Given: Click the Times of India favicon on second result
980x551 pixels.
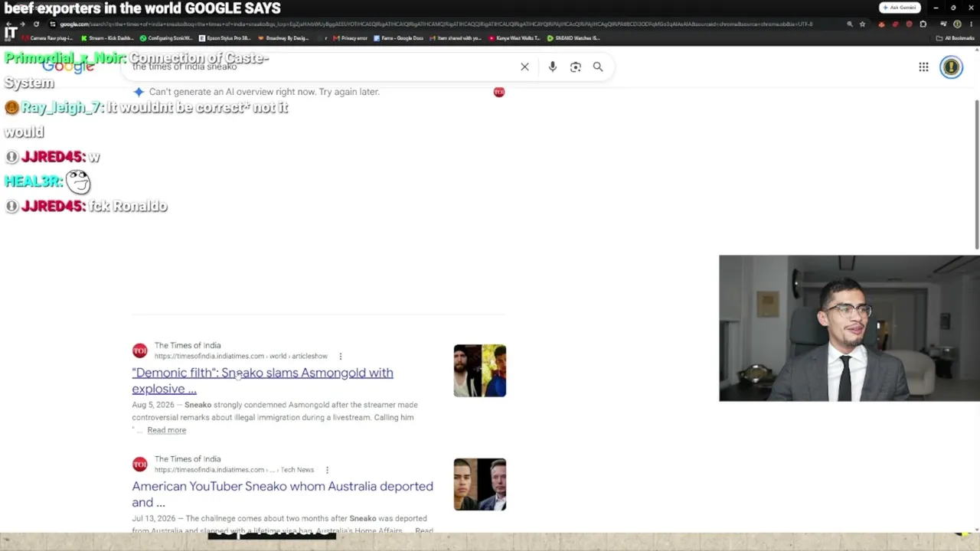Looking at the screenshot, I should (x=139, y=465).
